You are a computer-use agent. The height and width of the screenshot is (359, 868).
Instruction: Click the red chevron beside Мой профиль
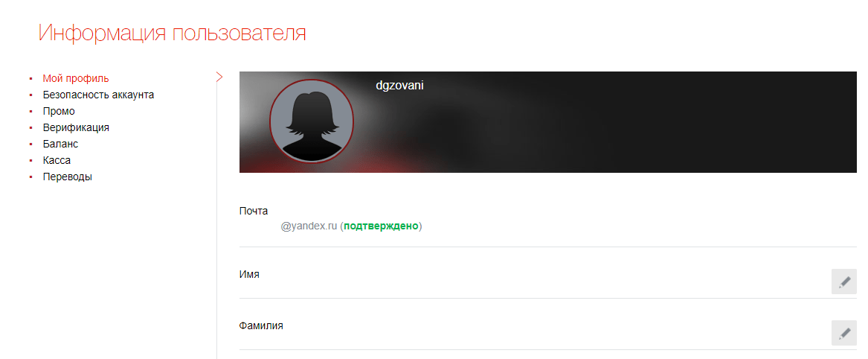219,77
